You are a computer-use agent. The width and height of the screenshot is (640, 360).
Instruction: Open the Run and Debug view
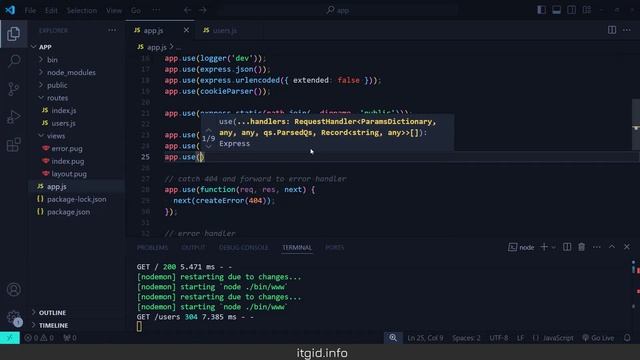pos(13,117)
